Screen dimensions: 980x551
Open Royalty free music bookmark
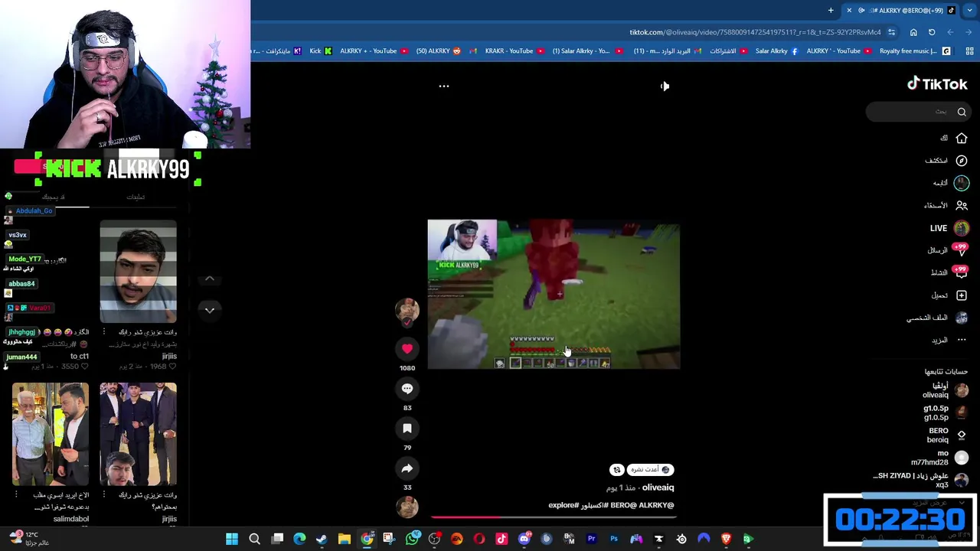pyautogui.click(x=915, y=51)
